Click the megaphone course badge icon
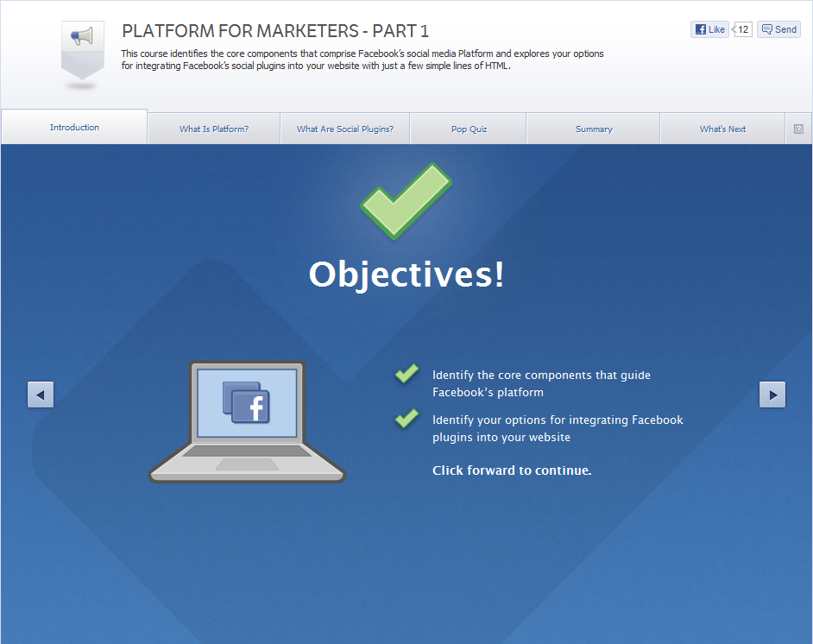This screenshot has height=644, width=813. (x=83, y=50)
